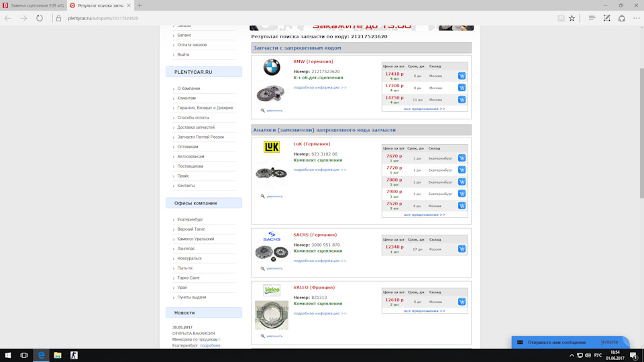The height and width of the screenshot is (362, 644).
Task: Add BMW 14750 р offer to cart
Action: pos(462,100)
